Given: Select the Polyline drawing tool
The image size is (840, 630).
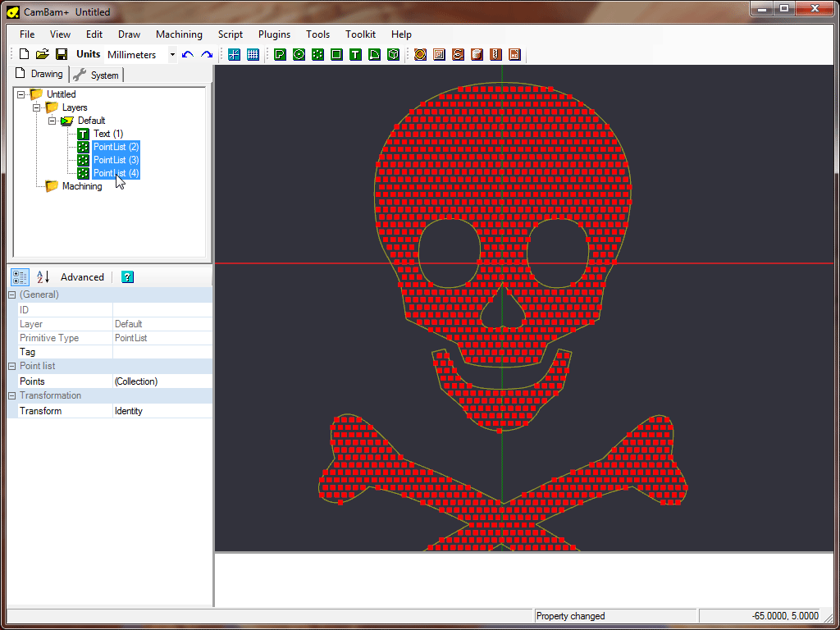Looking at the screenshot, I should pos(280,55).
